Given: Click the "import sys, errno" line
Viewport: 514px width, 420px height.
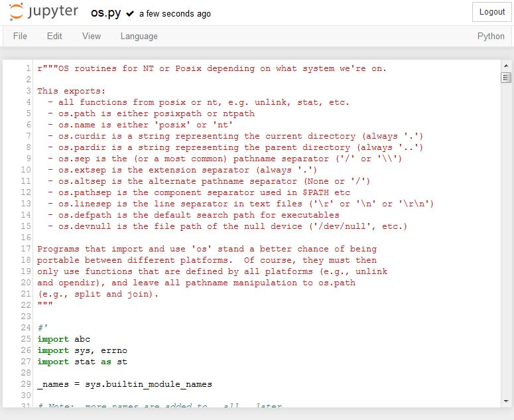Looking at the screenshot, I should [x=82, y=350].
